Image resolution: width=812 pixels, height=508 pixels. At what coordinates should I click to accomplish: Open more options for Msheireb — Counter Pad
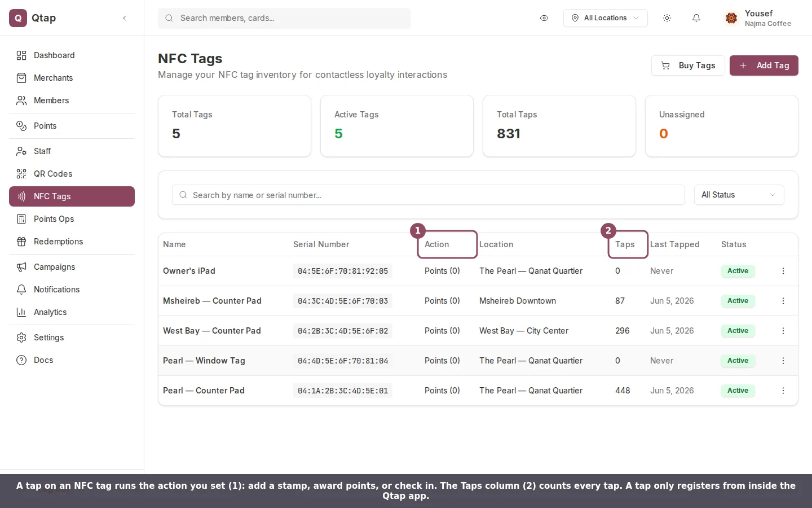point(783,301)
